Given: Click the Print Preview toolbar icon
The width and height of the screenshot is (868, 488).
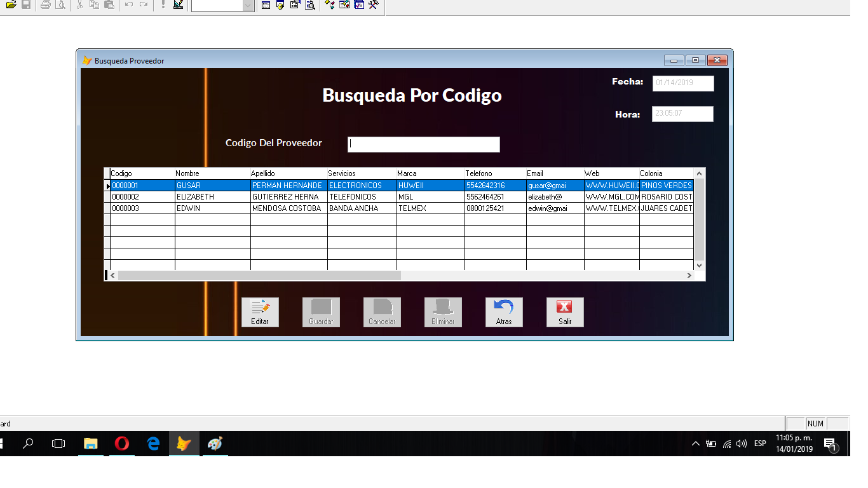Looking at the screenshot, I should (60, 4).
